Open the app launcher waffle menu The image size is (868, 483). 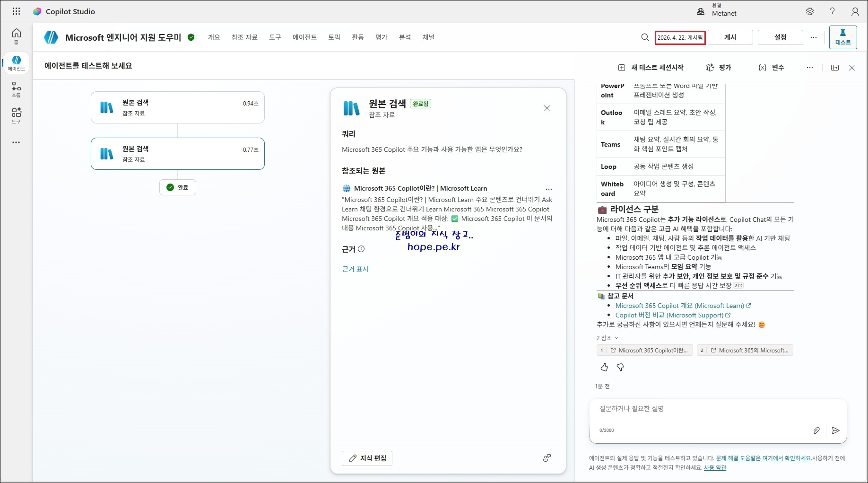click(x=16, y=11)
